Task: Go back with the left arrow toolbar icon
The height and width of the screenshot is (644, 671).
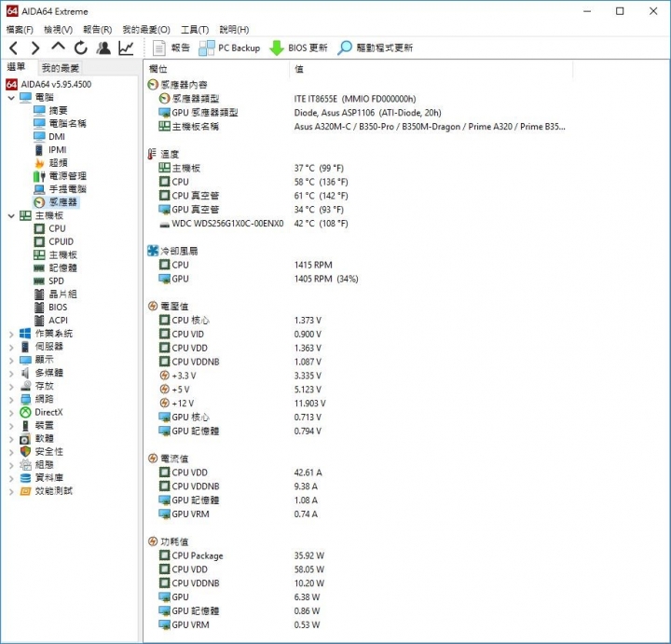Action: (14, 48)
